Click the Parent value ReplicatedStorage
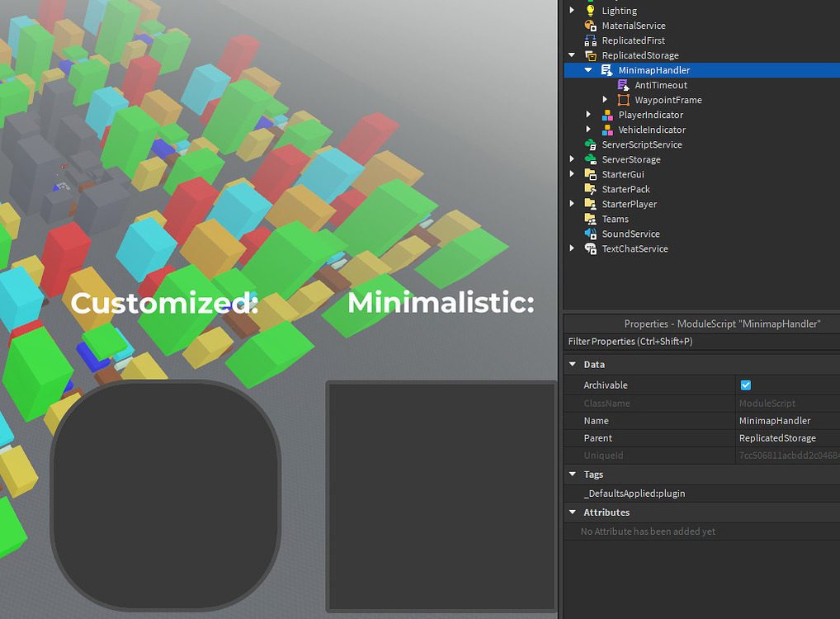 777,438
